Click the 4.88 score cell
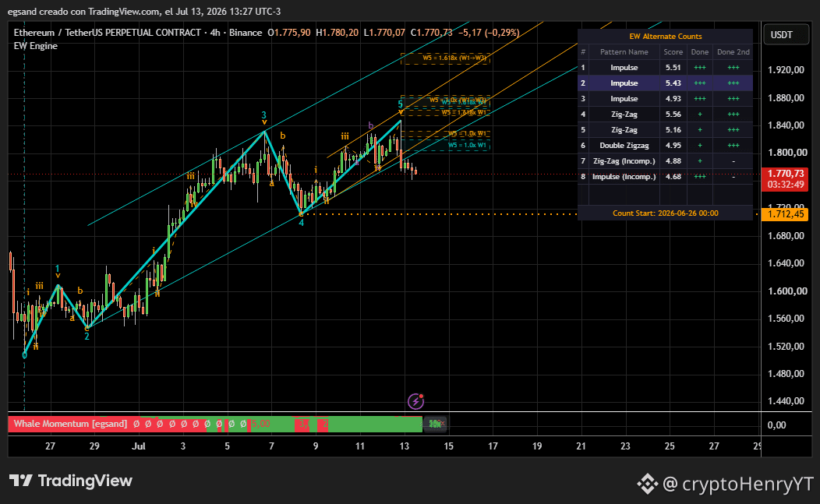The image size is (820, 504). pyautogui.click(x=673, y=161)
